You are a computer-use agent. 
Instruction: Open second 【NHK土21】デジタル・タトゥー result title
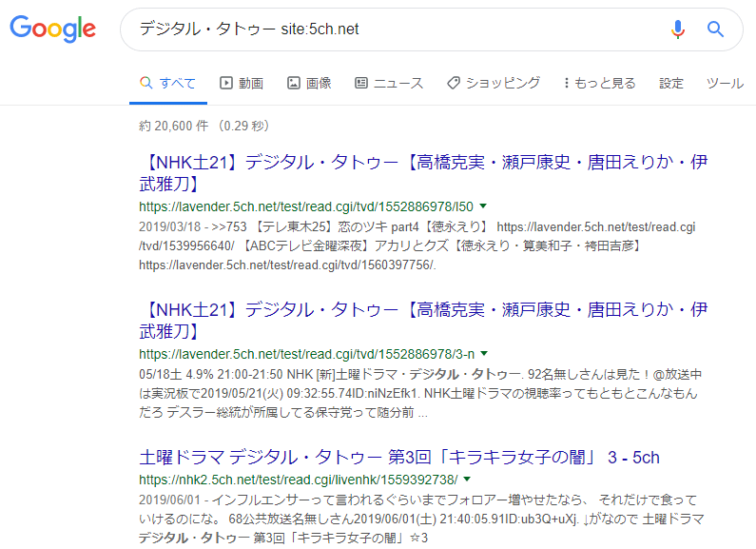423,321
